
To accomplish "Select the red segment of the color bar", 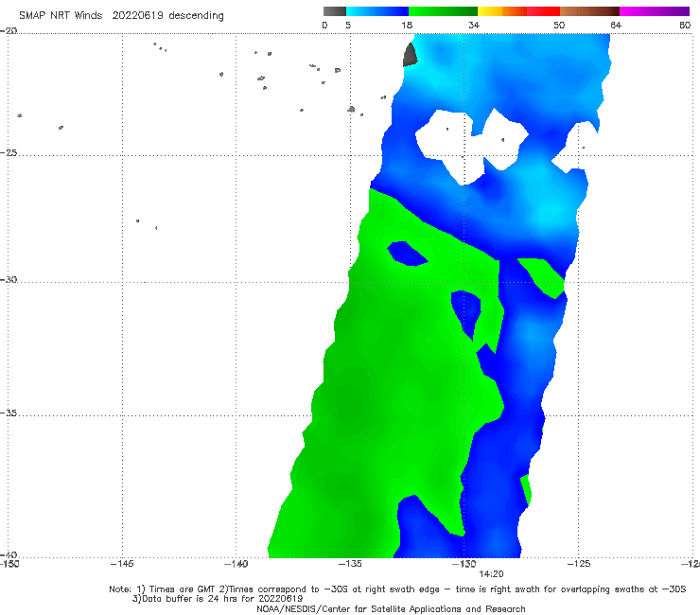I will (543, 11).
